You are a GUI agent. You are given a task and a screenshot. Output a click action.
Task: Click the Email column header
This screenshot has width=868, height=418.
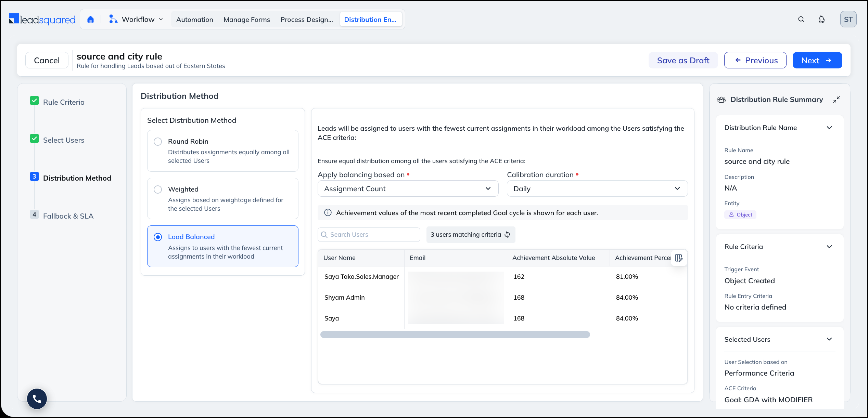pos(456,258)
